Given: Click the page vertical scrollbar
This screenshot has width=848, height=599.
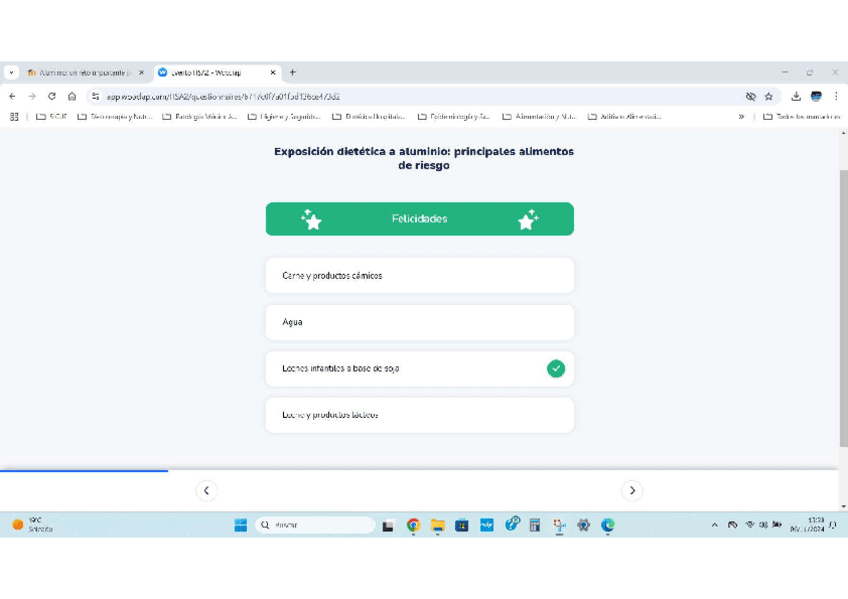Looking at the screenshot, I should [x=843, y=308].
